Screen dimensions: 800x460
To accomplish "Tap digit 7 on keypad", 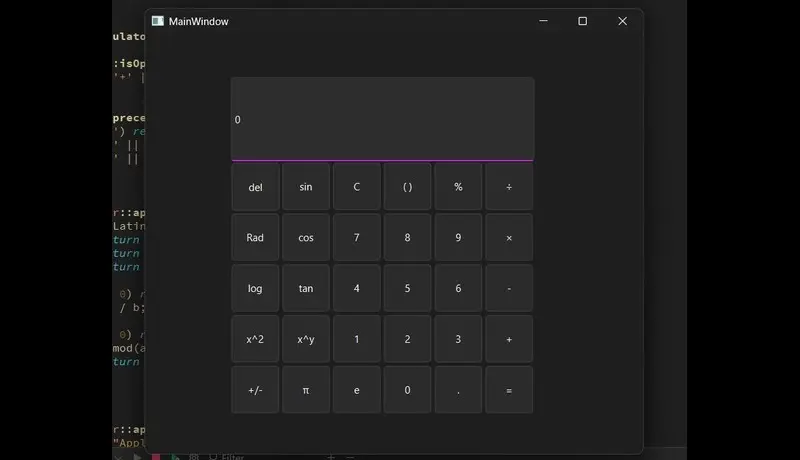I will (x=357, y=237).
